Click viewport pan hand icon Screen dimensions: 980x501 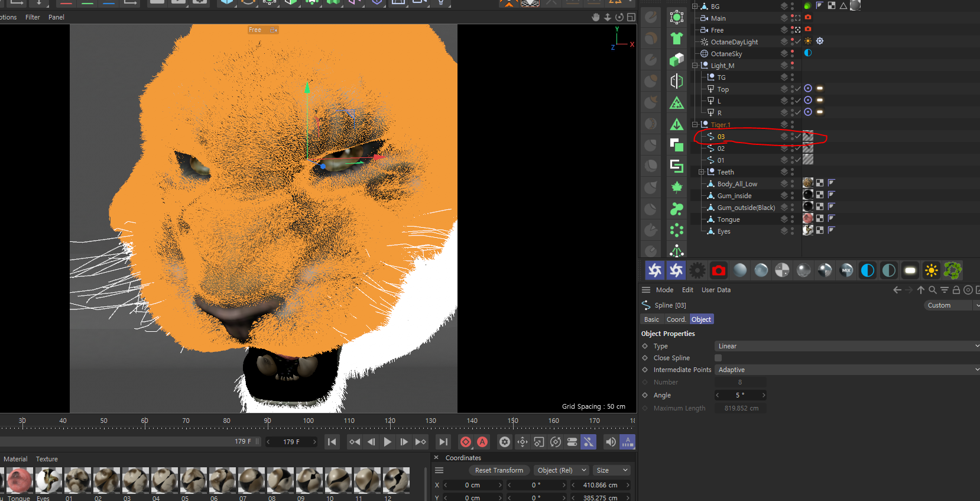pyautogui.click(x=596, y=17)
